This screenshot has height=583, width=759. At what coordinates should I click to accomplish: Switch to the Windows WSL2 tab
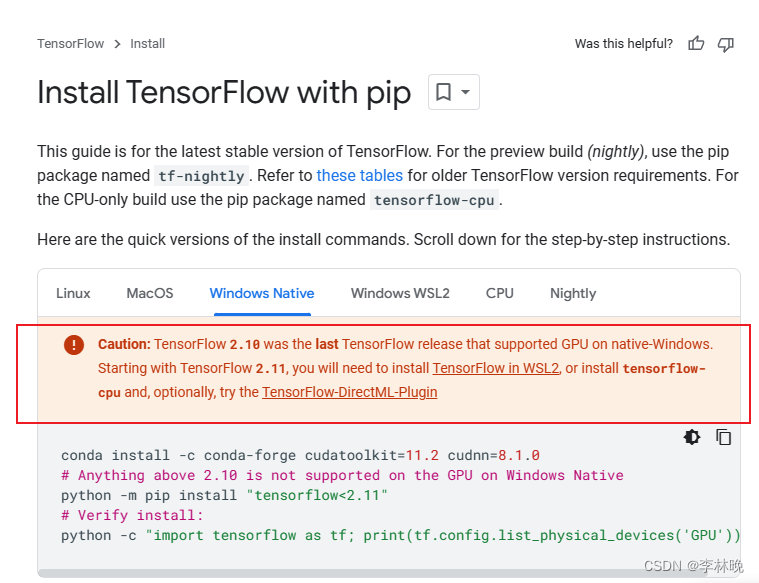coord(400,293)
